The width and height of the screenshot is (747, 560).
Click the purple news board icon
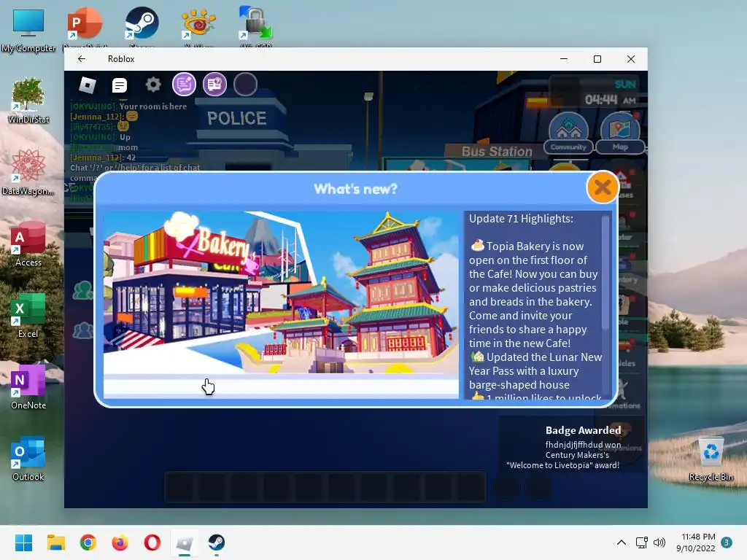[x=215, y=85]
